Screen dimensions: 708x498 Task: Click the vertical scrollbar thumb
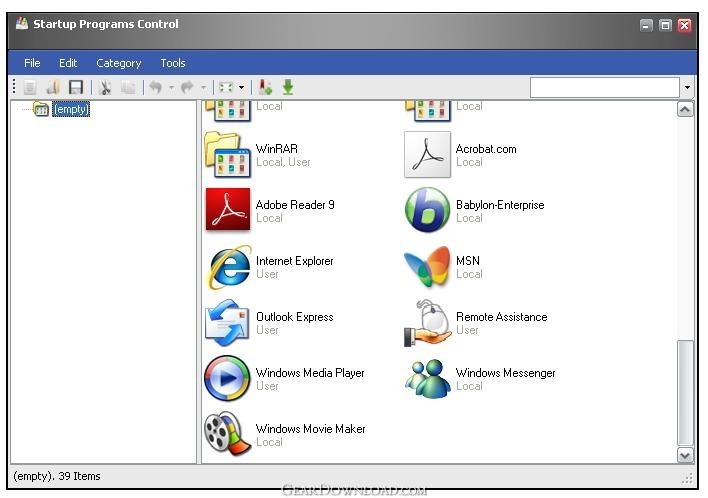(x=685, y=393)
